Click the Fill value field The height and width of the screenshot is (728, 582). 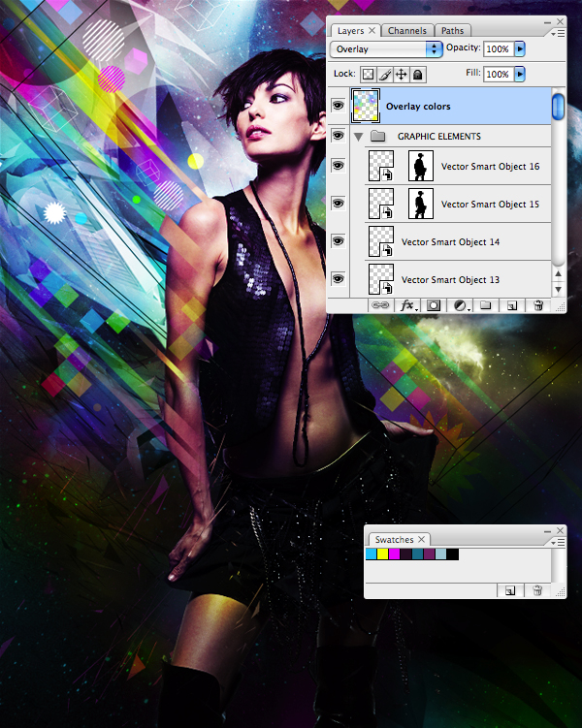pyautogui.click(x=499, y=74)
